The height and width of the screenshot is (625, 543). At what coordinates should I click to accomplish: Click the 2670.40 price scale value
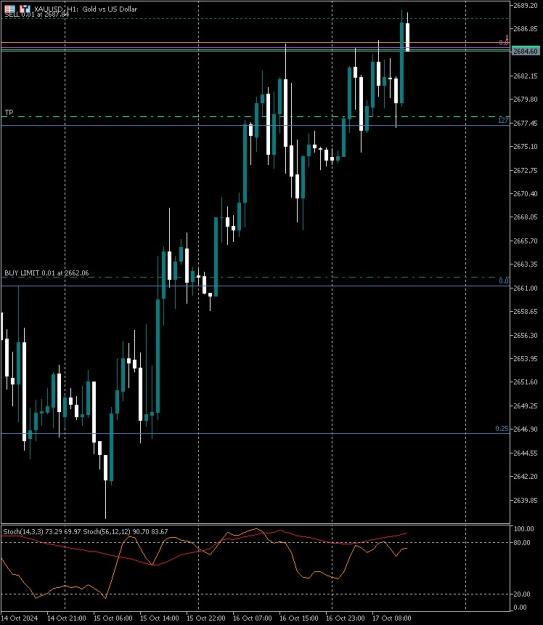tap(525, 194)
